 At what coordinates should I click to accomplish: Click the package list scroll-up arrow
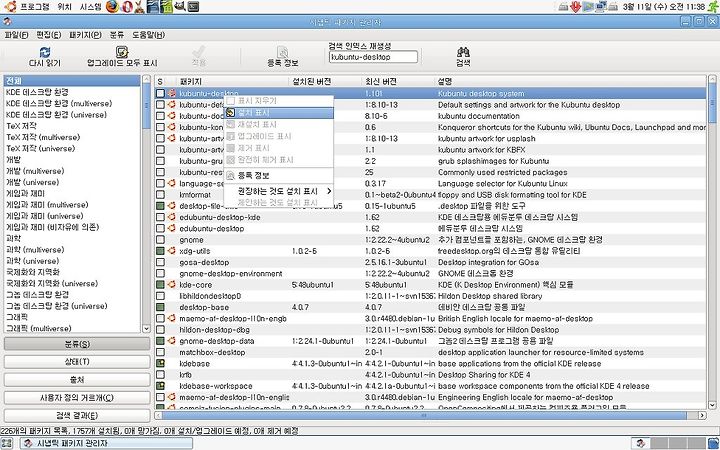click(x=712, y=79)
